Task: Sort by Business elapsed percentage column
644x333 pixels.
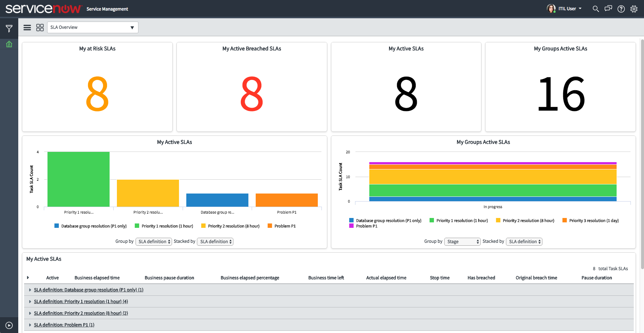Action: click(x=250, y=278)
